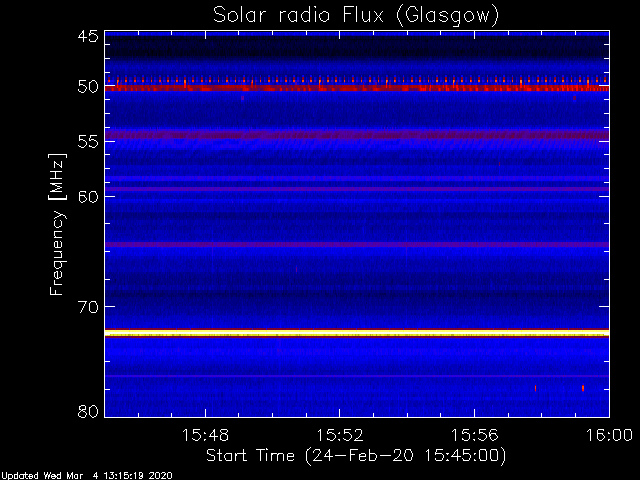This screenshot has height=480, width=640.
Task: Click the 45 MHz frequency label
Action: tap(88, 36)
